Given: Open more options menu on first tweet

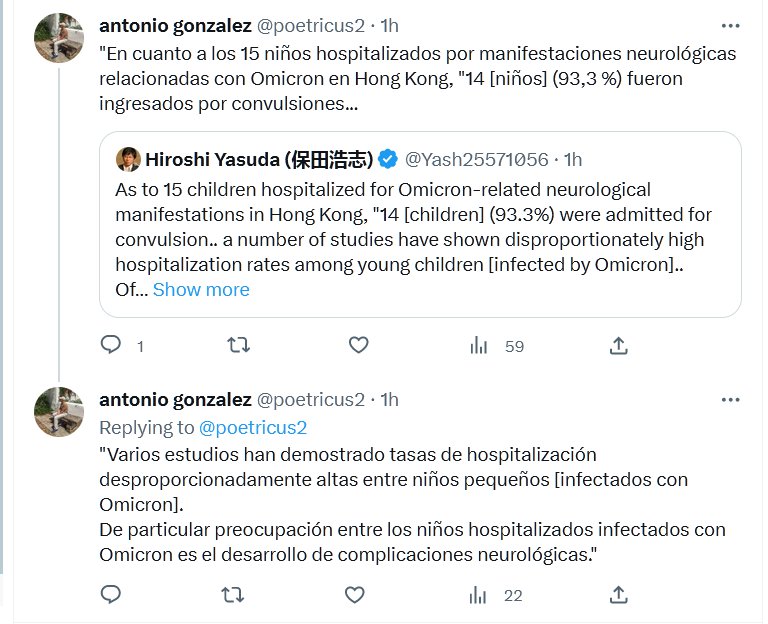Looking at the screenshot, I should tap(731, 25).
